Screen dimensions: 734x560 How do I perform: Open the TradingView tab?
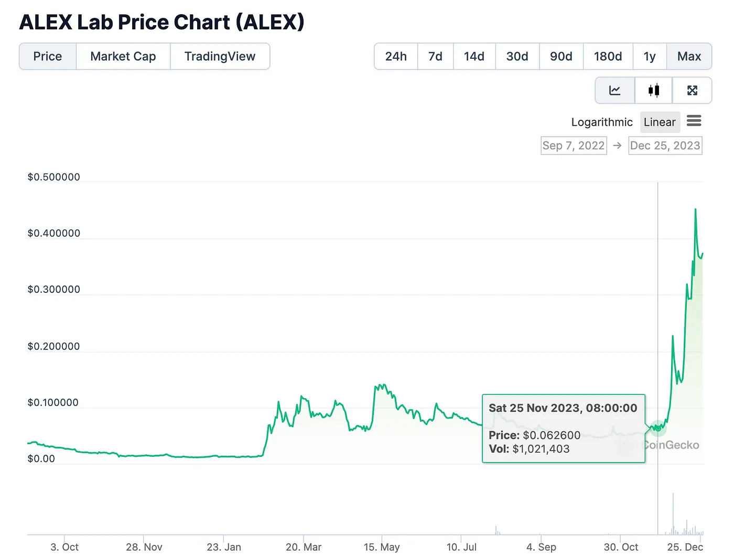click(x=220, y=57)
